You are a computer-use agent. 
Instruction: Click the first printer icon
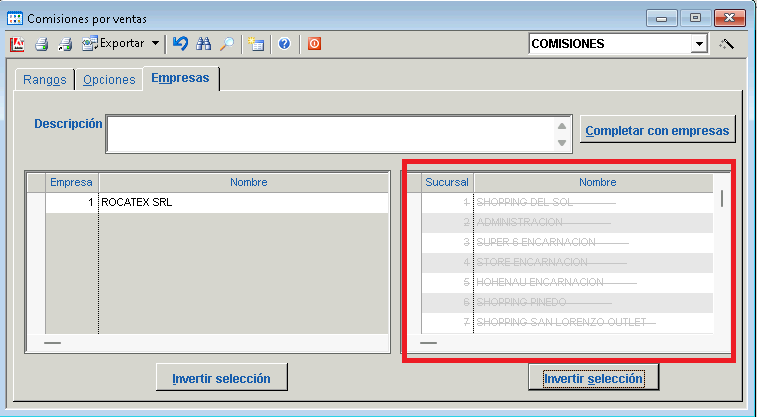(41, 44)
